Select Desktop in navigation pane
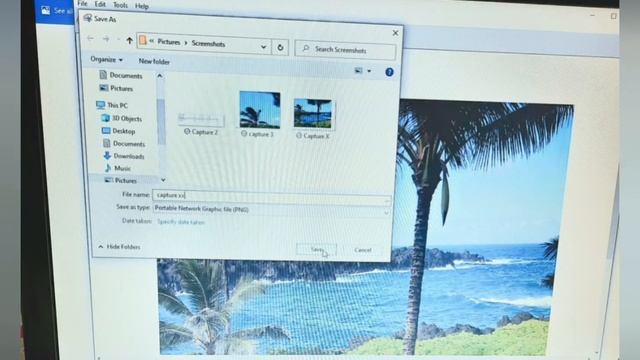 118,131
